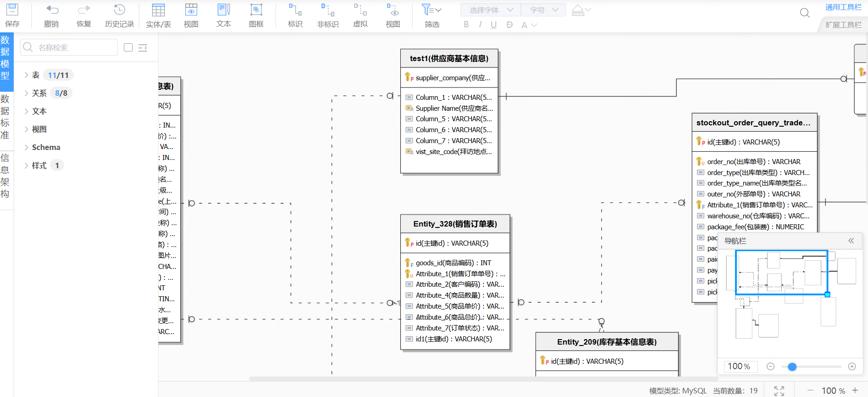Activate the 非标识 non-identifying relationship tool

[328, 15]
